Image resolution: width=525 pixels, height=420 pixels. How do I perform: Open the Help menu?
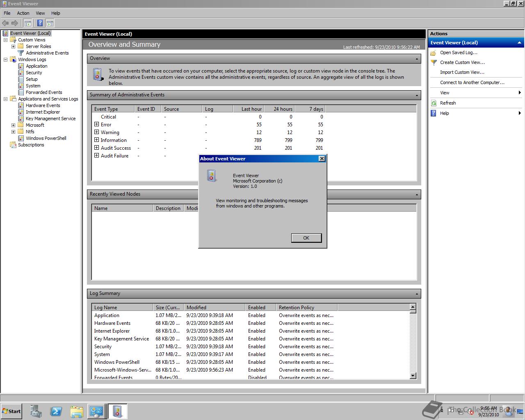56,13
